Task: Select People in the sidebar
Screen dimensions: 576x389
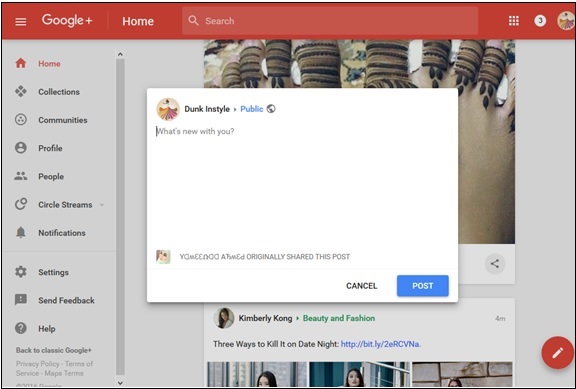Action: 51,176
